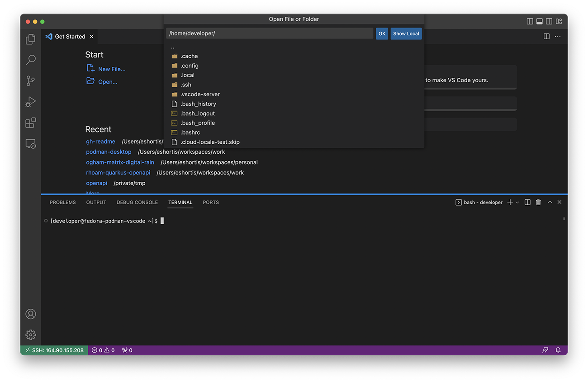Click the terminal scrollbar marker
Image resolution: width=588 pixels, height=382 pixels.
point(564,219)
